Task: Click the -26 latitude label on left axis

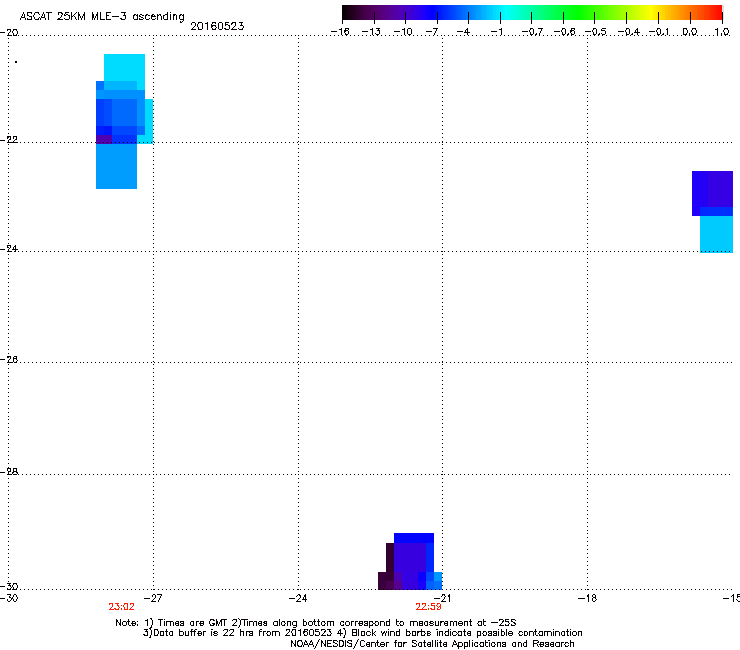Action: click(9, 360)
